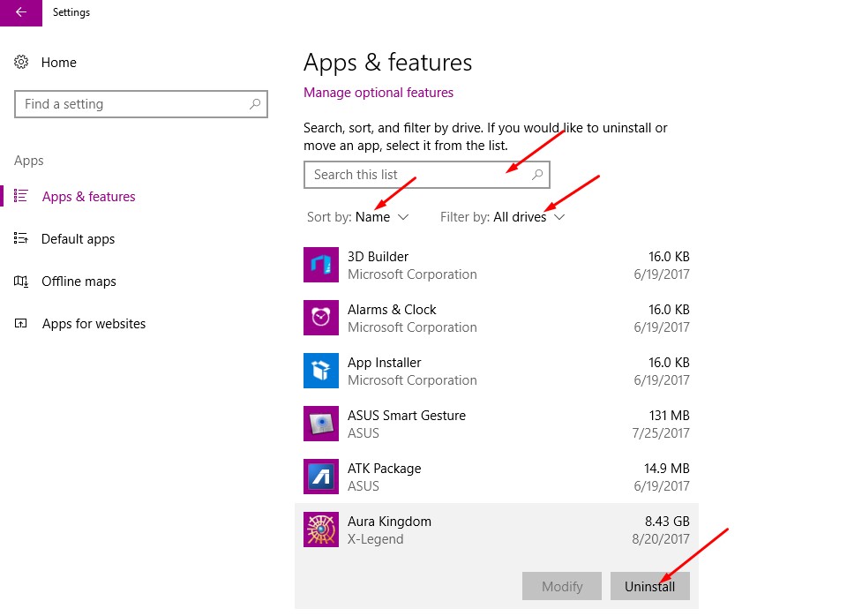Image resolution: width=847 pixels, height=616 pixels.
Task: Click the 3D Builder app icon
Action: coord(321,265)
